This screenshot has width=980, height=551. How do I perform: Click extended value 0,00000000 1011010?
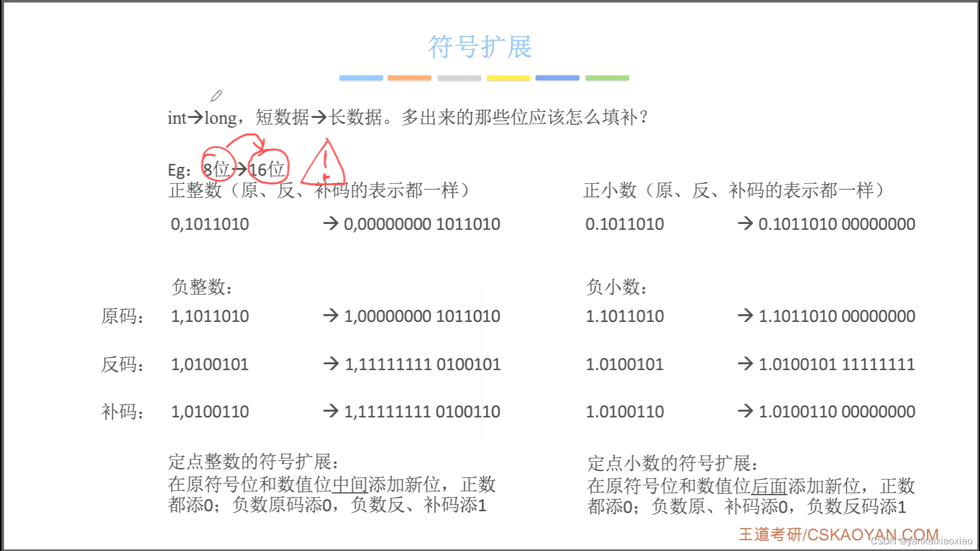pyautogui.click(x=422, y=224)
